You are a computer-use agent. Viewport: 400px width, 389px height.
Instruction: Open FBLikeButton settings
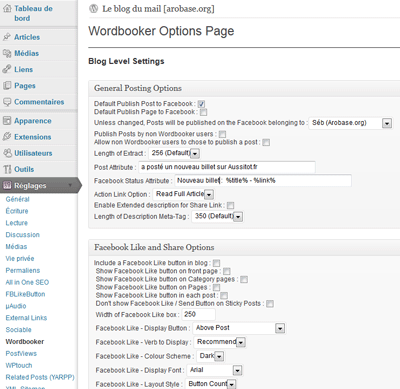coord(25,294)
